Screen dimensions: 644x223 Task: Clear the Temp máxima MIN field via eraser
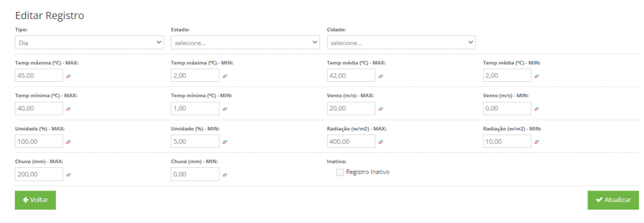224,76
